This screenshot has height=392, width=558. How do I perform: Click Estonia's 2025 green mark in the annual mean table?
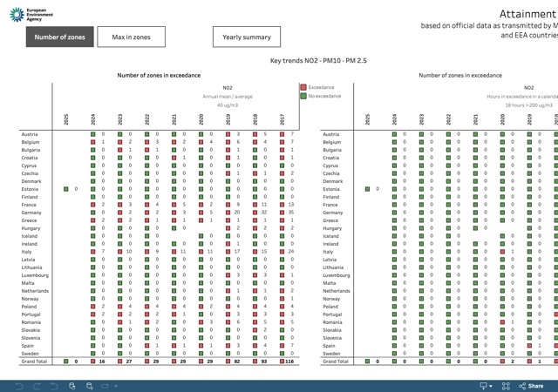[x=66, y=189]
